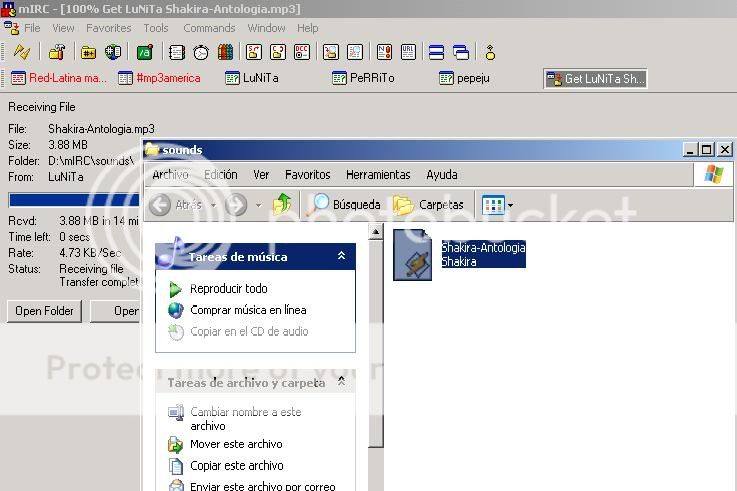737x491 pixels.
Task: Switch to Get LuNiTa Sh... transfer tab
Action: coord(596,78)
